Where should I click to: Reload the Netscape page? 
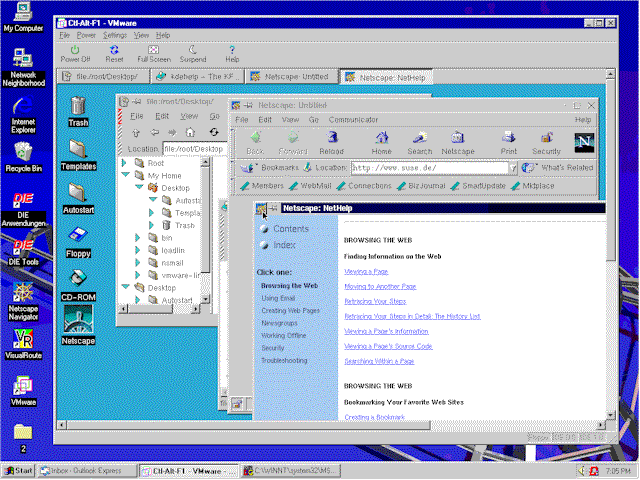331,143
